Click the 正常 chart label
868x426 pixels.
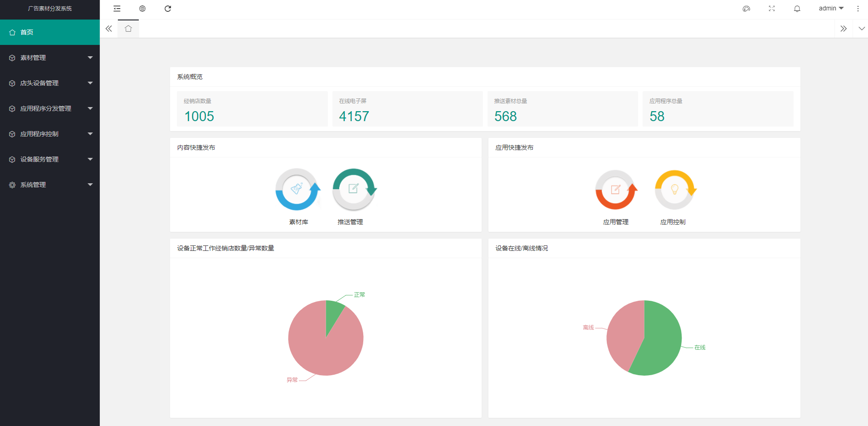[x=360, y=295]
